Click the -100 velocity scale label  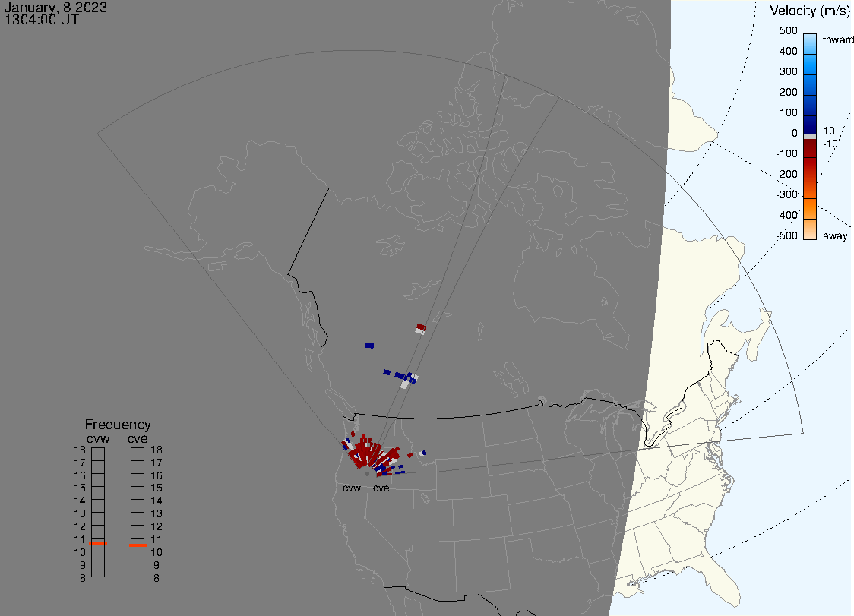click(786, 153)
